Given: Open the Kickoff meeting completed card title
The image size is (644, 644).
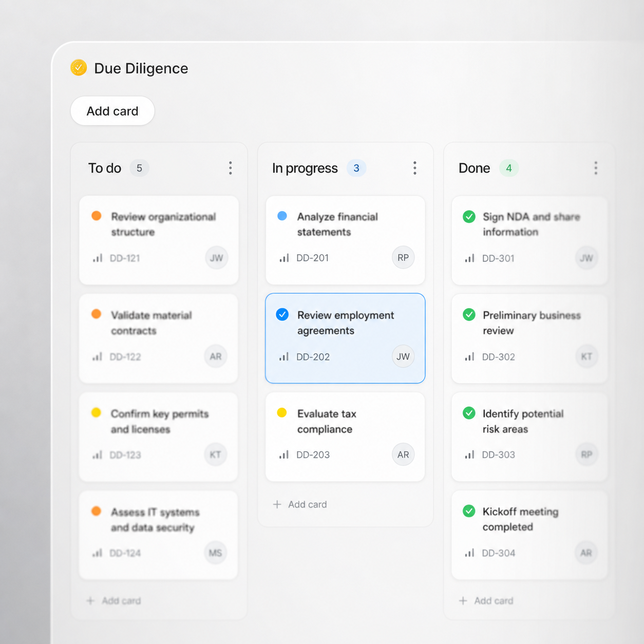Looking at the screenshot, I should [x=520, y=519].
